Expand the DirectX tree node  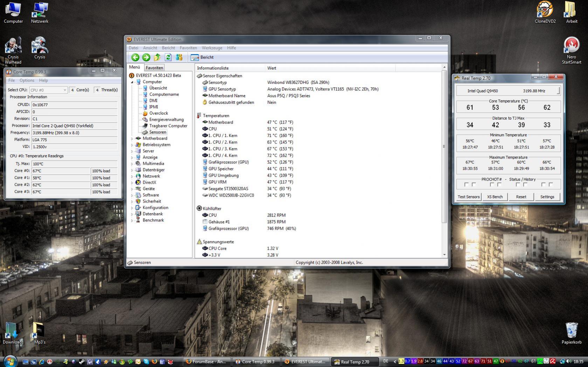pyautogui.click(x=132, y=183)
